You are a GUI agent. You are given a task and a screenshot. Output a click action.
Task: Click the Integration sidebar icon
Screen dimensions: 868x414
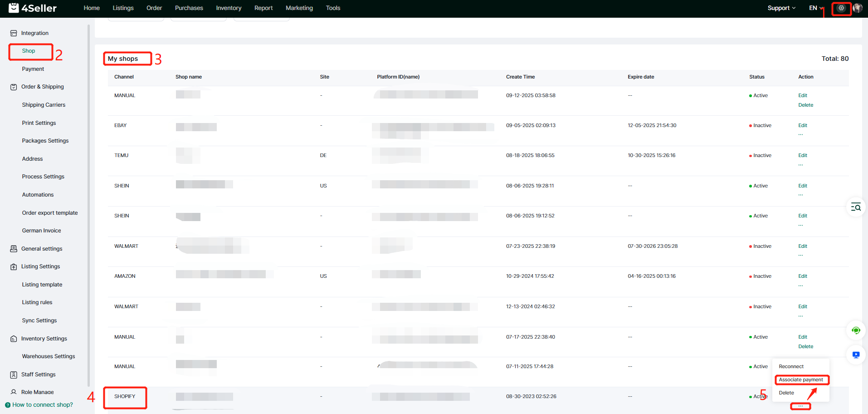(x=14, y=33)
